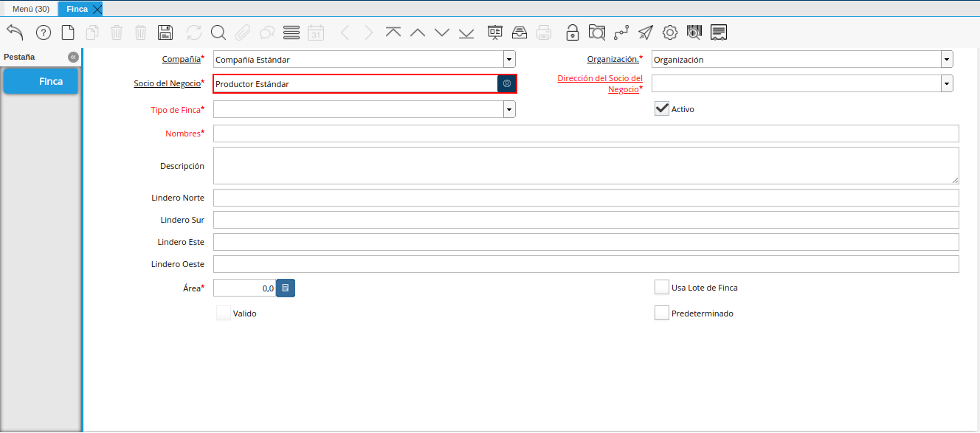The image size is (980, 433).
Task: Go to next with right chevron
Action: click(369, 32)
